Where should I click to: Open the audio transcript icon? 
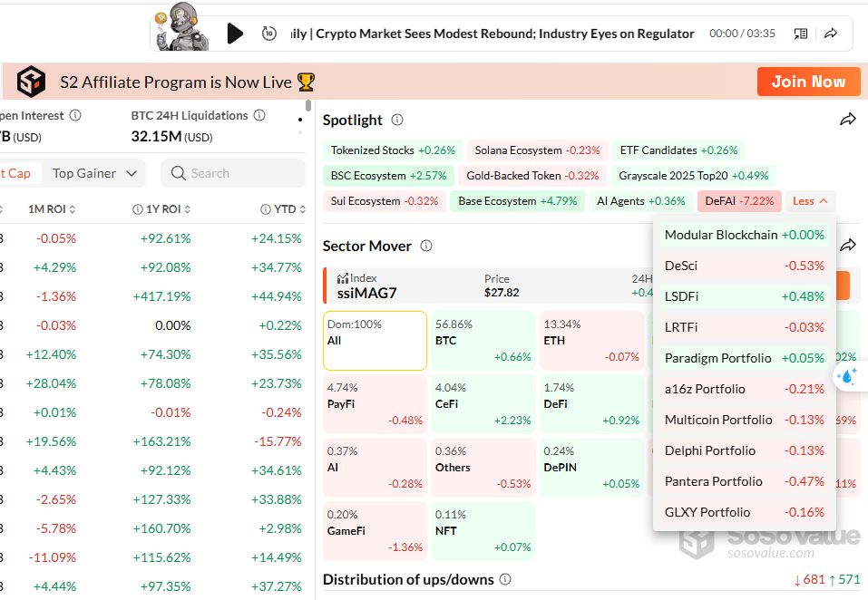801,34
